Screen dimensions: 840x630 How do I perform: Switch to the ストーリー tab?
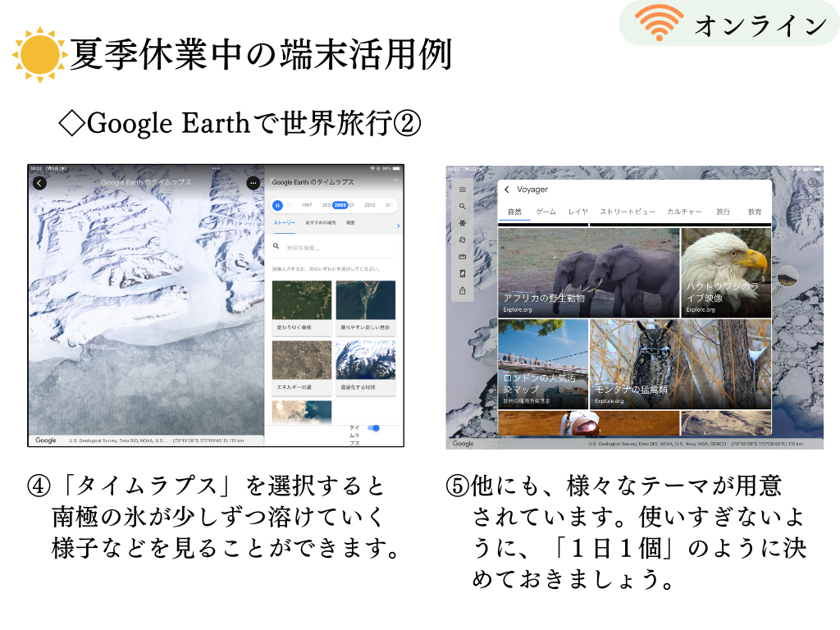[x=285, y=223]
